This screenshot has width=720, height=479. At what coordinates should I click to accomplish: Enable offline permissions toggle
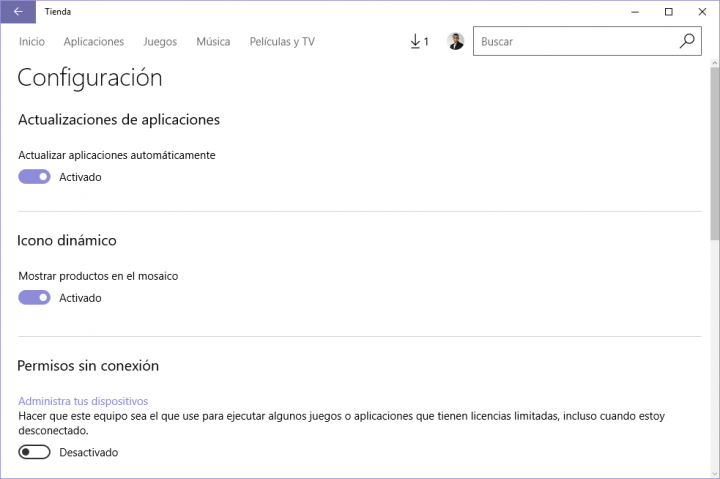[x=34, y=452]
